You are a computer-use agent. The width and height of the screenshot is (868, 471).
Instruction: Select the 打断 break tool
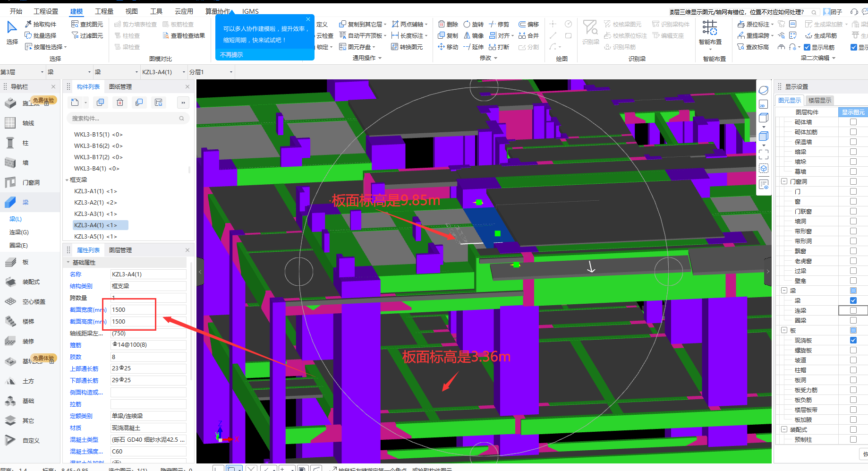pos(499,47)
